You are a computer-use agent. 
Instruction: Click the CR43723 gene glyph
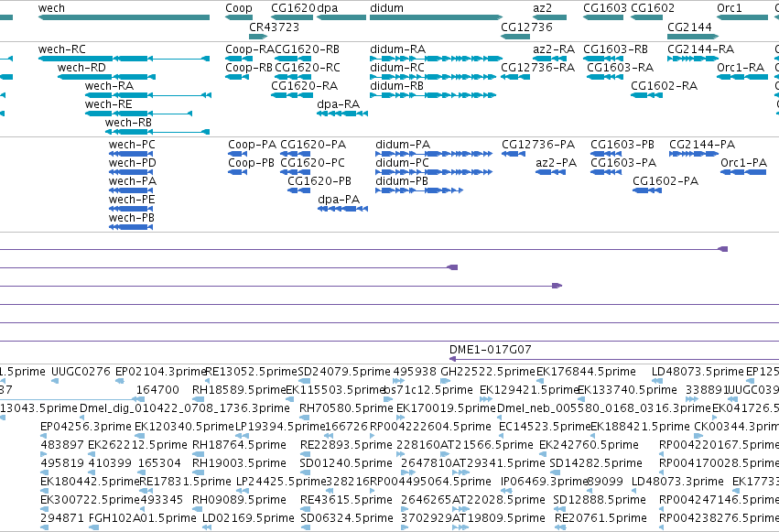pos(258,37)
